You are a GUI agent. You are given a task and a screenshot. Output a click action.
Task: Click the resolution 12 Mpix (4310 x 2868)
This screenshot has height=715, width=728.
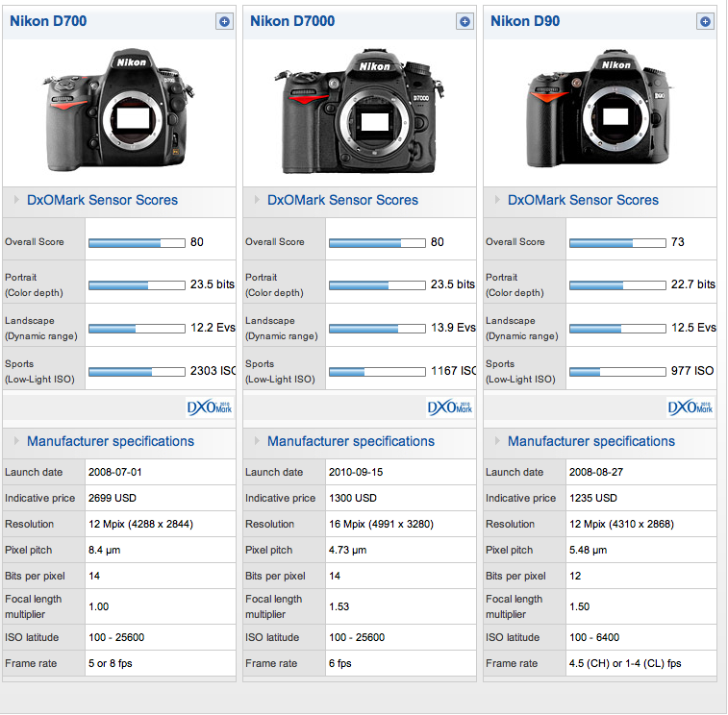tap(621, 524)
